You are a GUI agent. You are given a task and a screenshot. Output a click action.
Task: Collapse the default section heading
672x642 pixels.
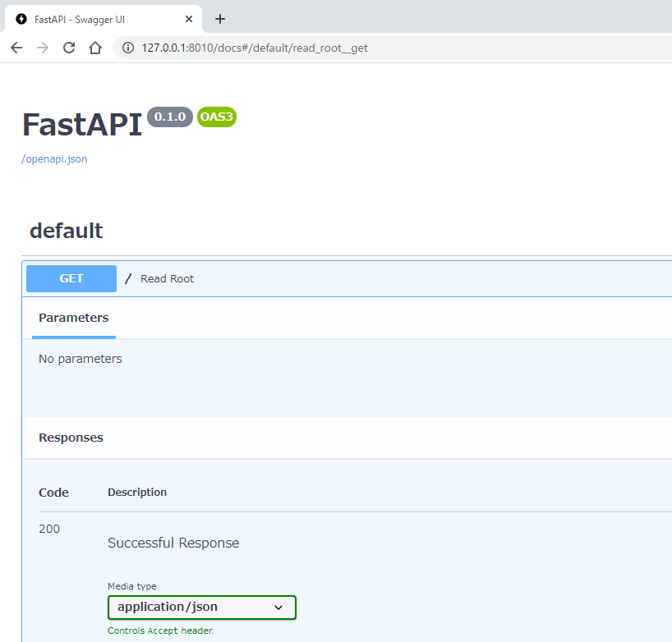pos(66,231)
